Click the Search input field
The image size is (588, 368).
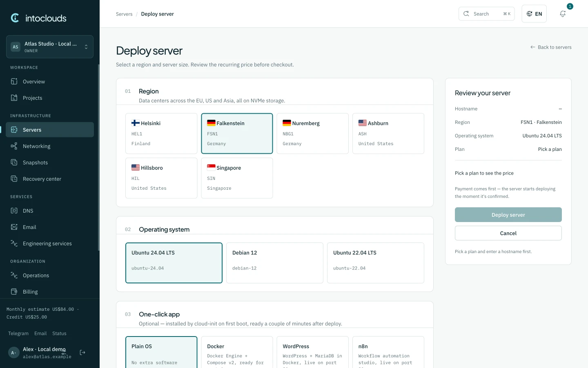coord(487,14)
